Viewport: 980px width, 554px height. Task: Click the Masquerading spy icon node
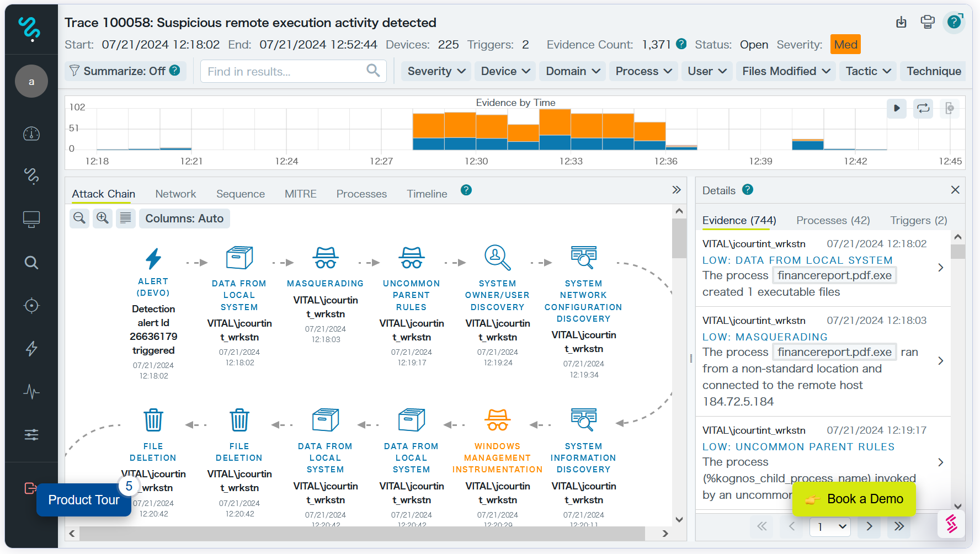click(326, 258)
